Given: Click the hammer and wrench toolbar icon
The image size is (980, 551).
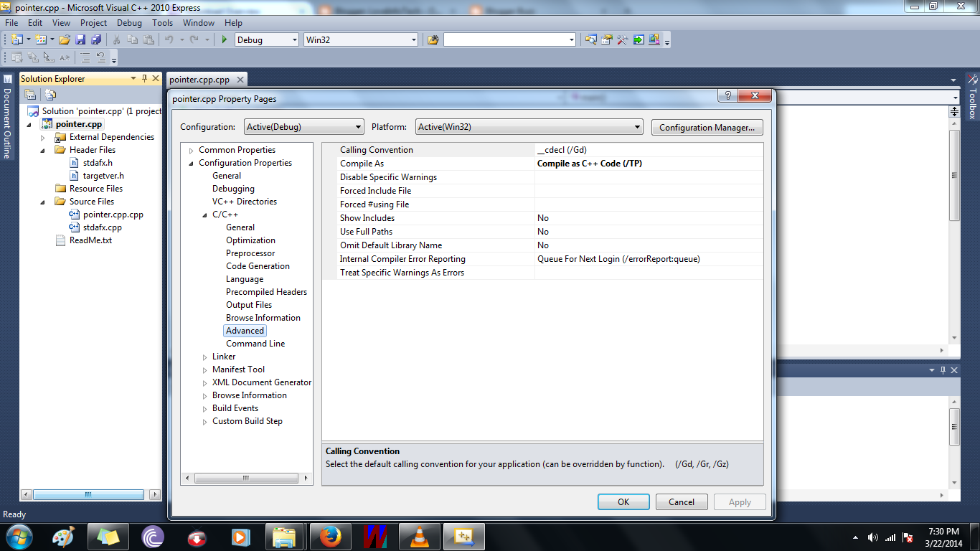Looking at the screenshot, I should (x=623, y=40).
